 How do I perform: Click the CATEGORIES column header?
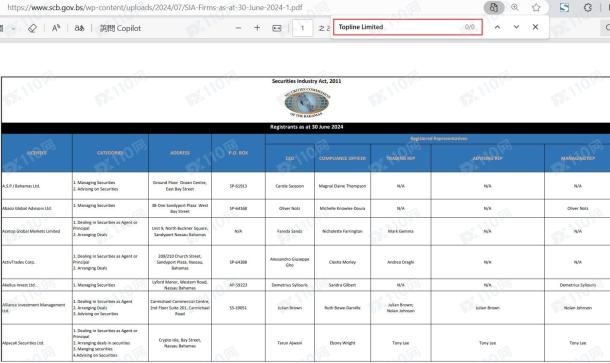pos(110,153)
